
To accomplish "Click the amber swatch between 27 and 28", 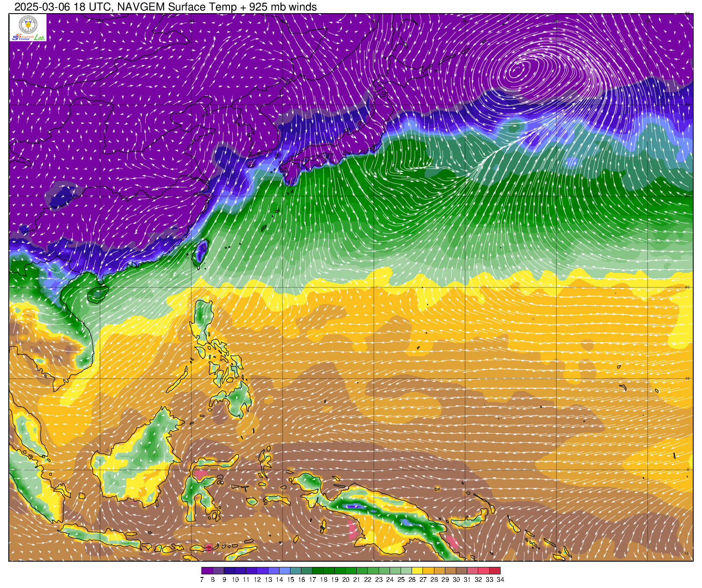I will tap(429, 570).
